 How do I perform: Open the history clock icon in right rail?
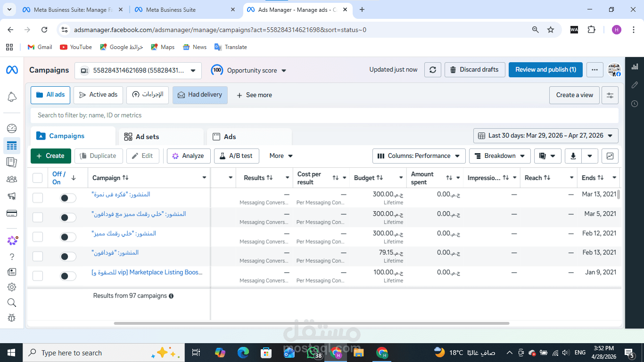pos(635,104)
